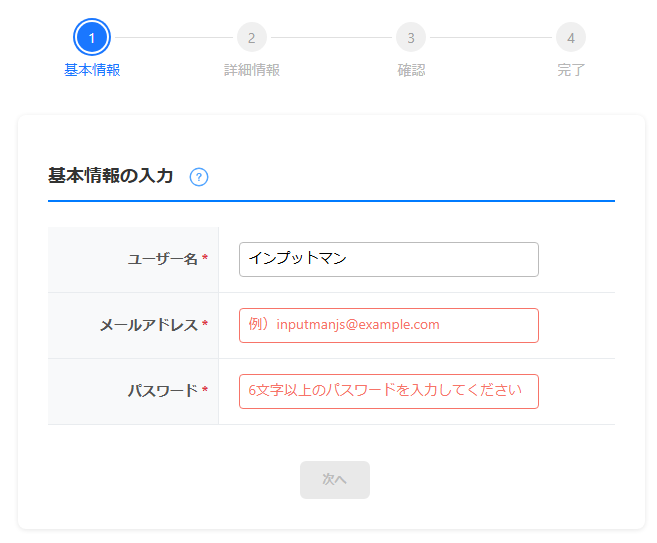Click the メールアドレス field label

(x=148, y=325)
